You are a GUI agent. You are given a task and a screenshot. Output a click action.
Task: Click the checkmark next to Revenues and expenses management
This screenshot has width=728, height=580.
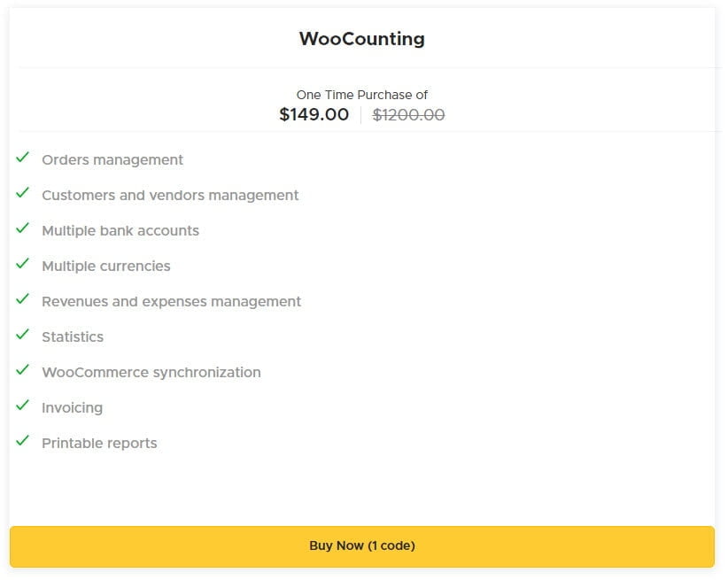[x=23, y=300]
